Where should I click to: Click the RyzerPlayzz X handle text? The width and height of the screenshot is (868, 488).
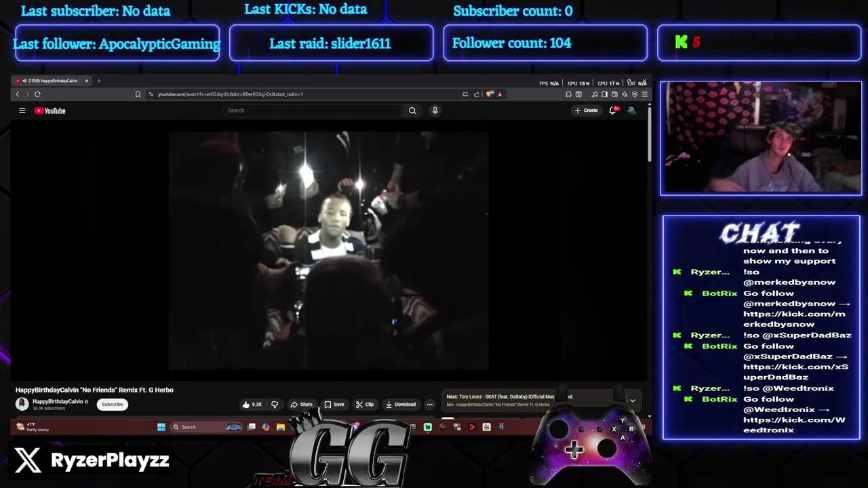[x=110, y=460]
